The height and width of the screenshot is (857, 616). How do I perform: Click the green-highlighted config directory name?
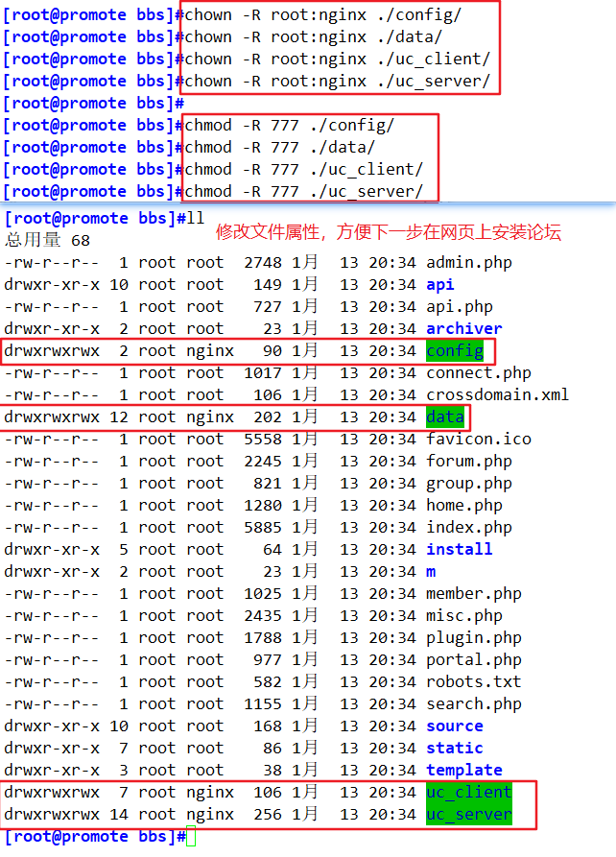coord(455,351)
